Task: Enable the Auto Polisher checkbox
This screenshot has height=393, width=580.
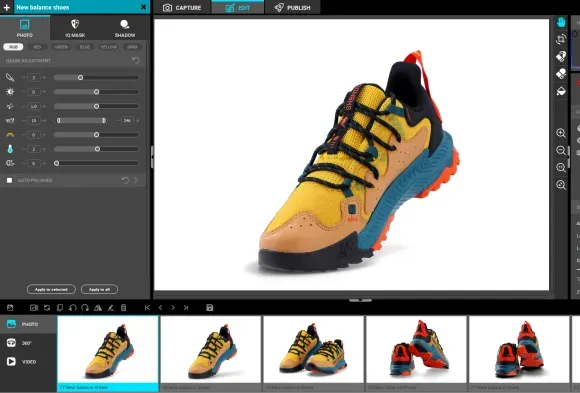Action: [9, 180]
